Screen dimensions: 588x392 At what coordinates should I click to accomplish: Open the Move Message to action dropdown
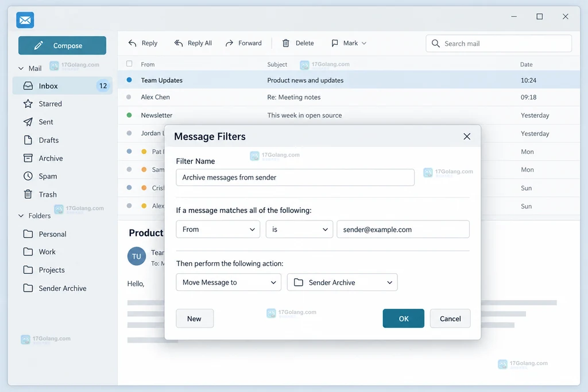[229, 282]
